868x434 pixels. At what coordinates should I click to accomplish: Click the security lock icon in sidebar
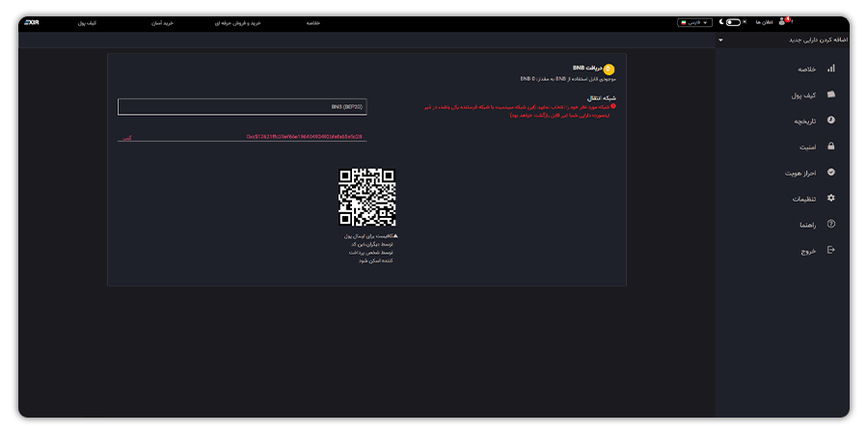831,147
